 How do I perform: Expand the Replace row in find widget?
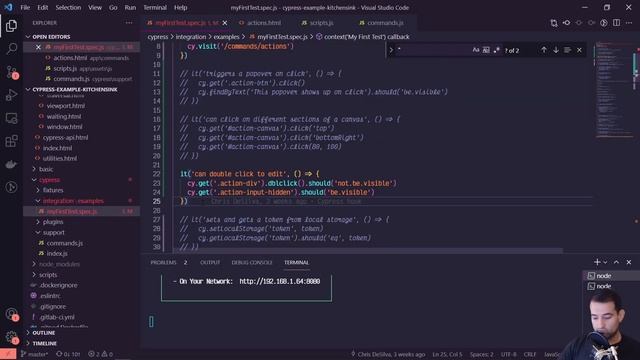(391, 50)
